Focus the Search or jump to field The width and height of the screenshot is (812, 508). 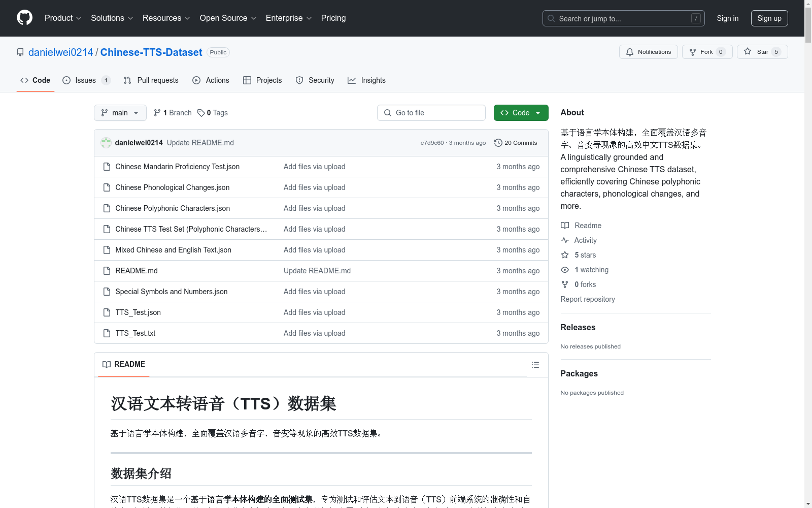pos(623,18)
